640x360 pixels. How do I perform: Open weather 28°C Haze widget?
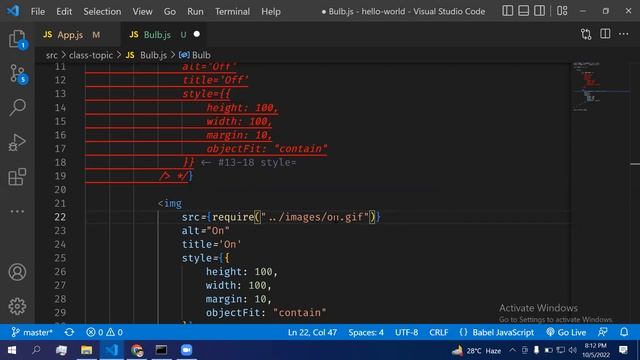pos(476,350)
